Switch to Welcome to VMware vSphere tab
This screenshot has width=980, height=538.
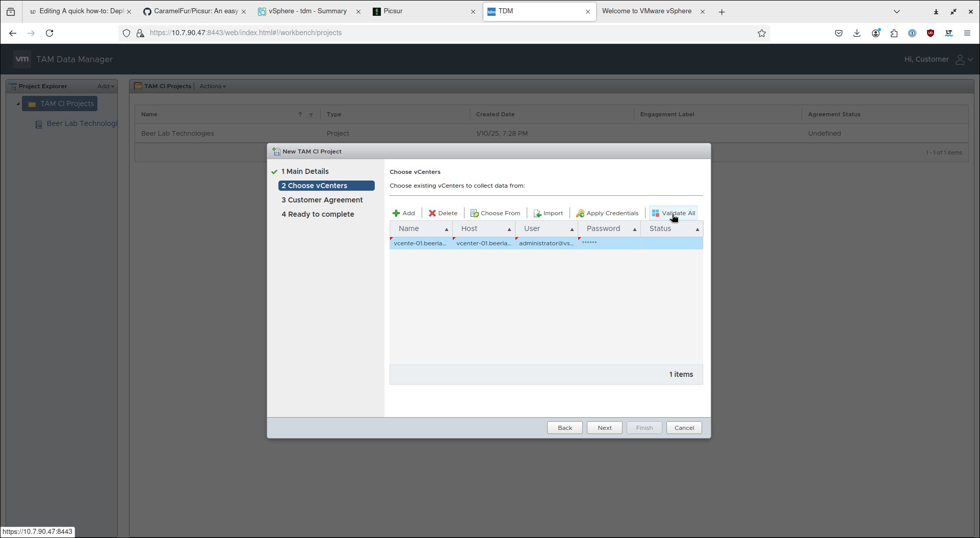coord(653,11)
